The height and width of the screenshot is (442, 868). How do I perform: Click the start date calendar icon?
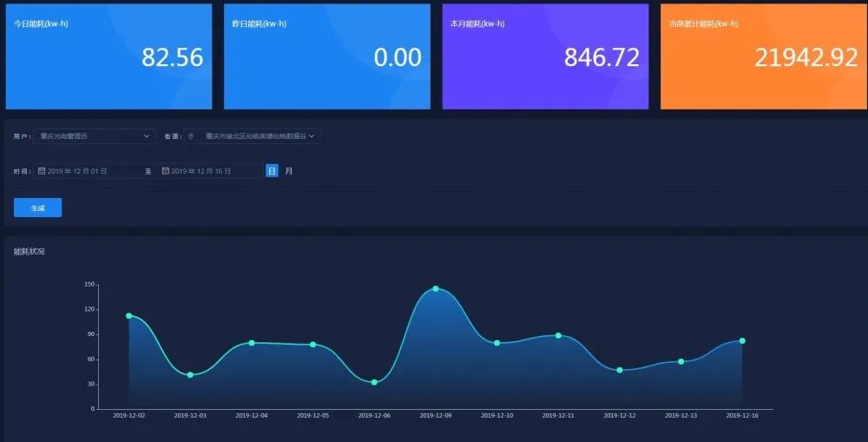click(x=42, y=171)
